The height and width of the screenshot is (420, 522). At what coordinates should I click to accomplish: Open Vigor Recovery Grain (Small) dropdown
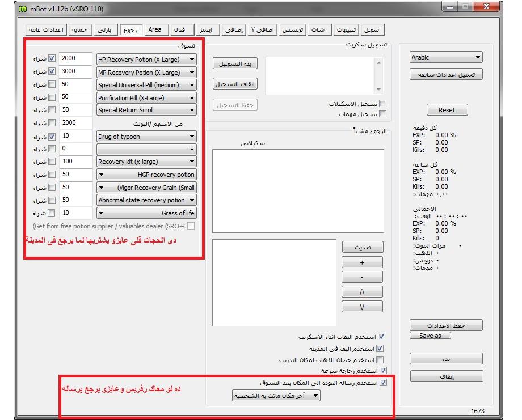pos(146,188)
